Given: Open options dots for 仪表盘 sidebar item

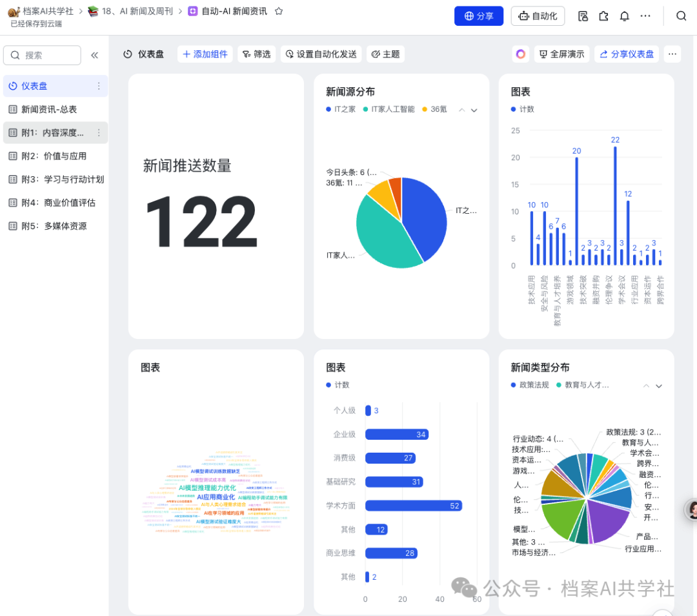Looking at the screenshot, I should (99, 86).
